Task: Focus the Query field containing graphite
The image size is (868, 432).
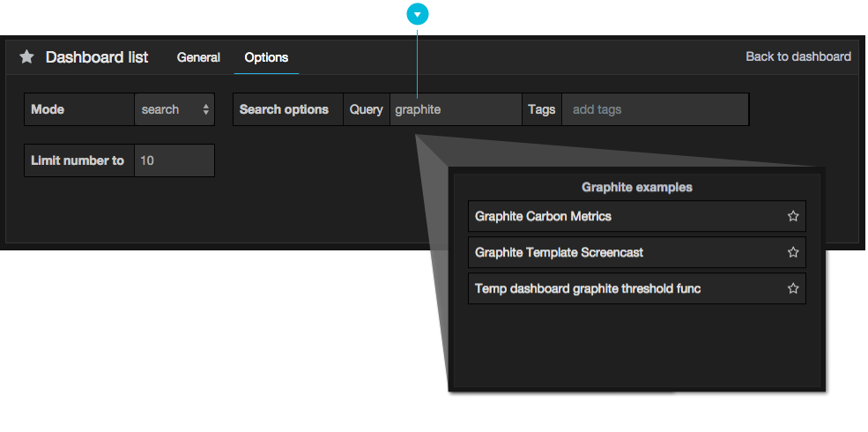Action: tap(456, 109)
